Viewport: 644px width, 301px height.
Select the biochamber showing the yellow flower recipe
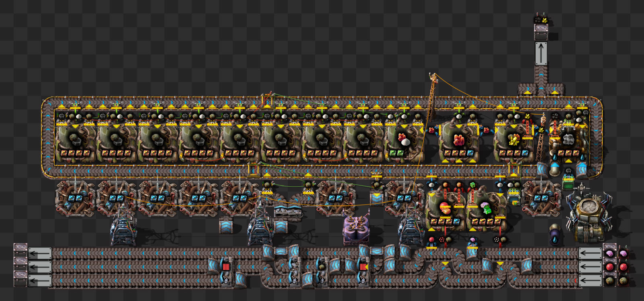click(x=514, y=141)
